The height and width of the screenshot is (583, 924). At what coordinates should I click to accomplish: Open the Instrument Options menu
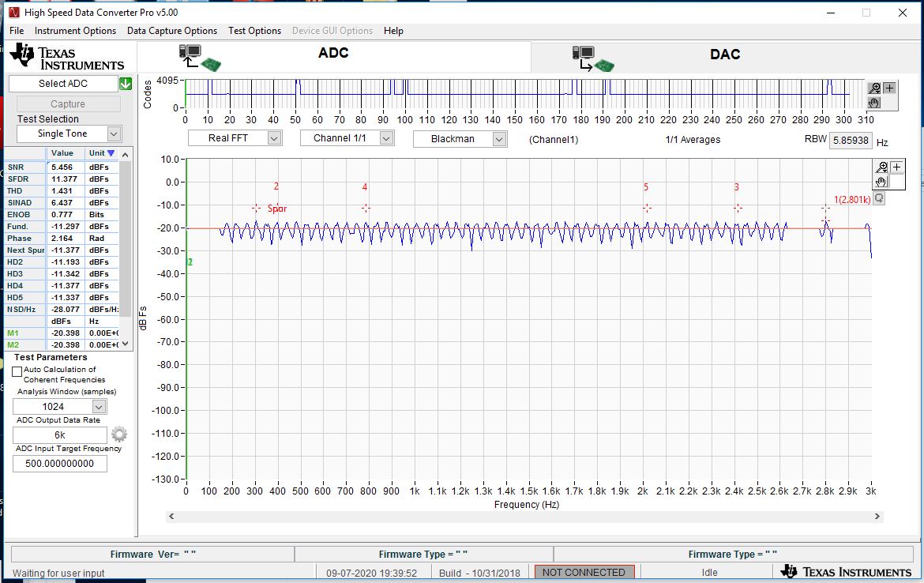pyautogui.click(x=76, y=31)
